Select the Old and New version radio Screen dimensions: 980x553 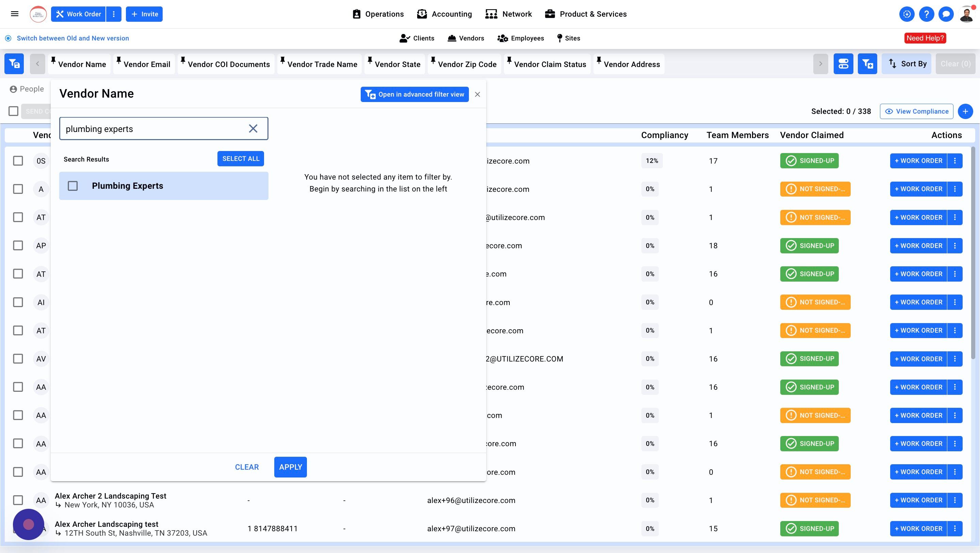coord(8,38)
